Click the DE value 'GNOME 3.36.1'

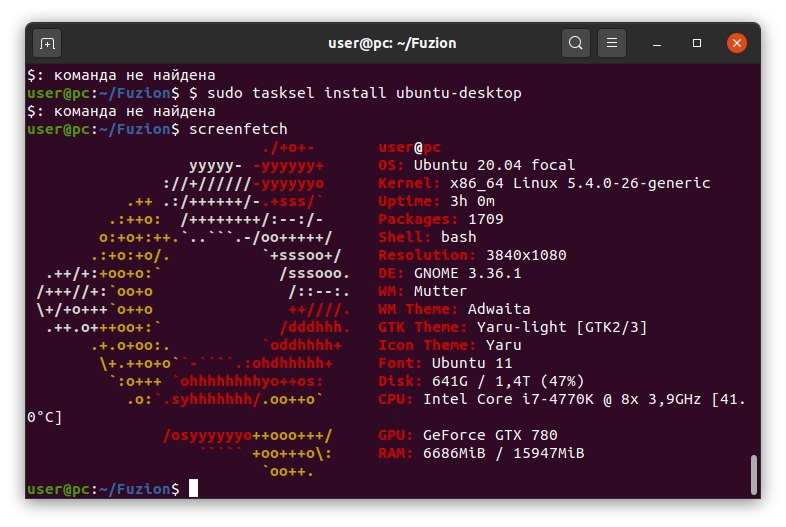click(x=467, y=273)
